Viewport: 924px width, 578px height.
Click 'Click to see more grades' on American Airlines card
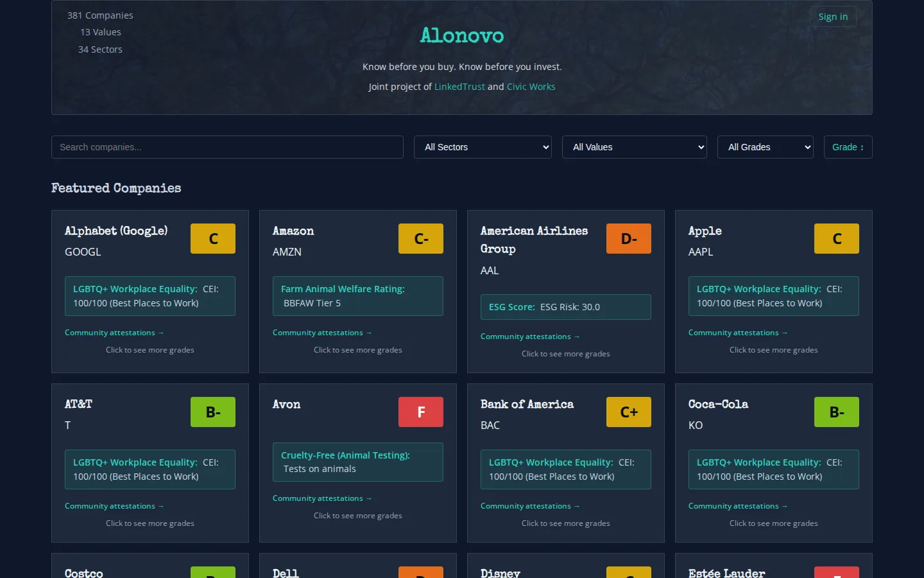(x=566, y=354)
